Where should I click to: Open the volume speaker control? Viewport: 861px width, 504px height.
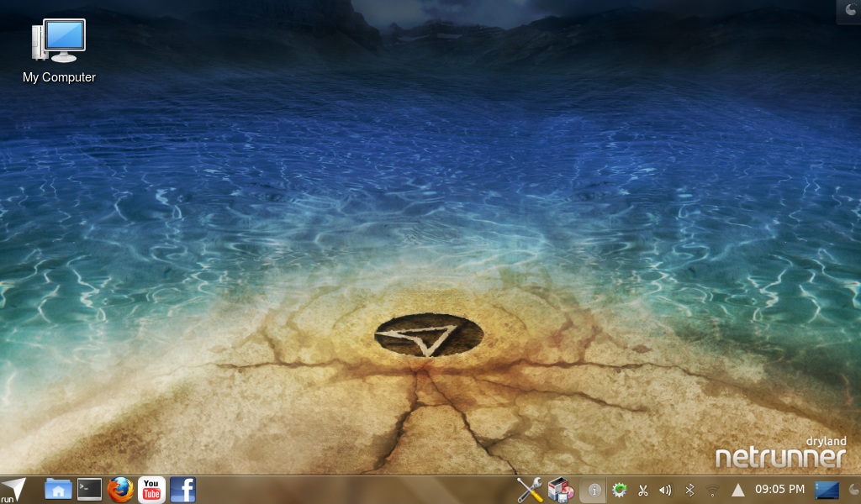pyautogui.click(x=665, y=491)
